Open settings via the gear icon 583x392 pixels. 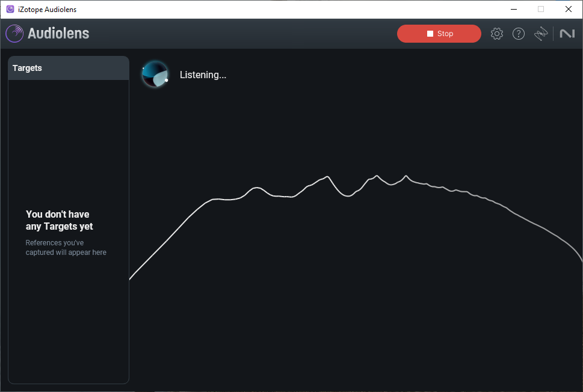pos(497,34)
